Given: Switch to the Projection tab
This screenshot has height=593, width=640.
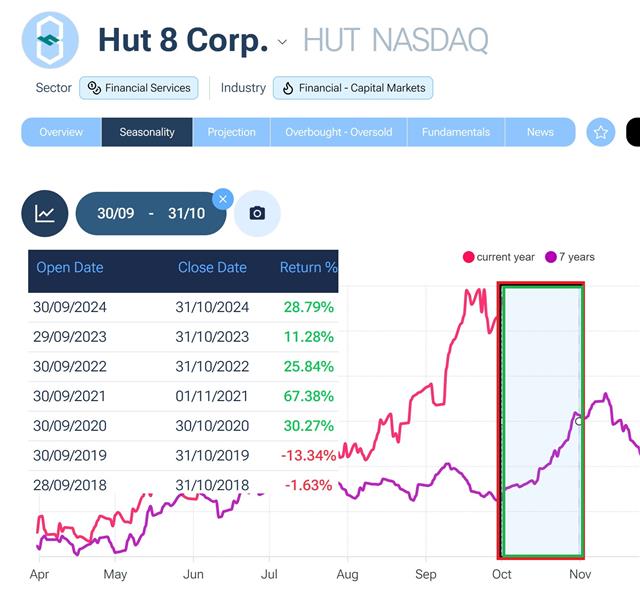Looking at the screenshot, I should click(231, 132).
